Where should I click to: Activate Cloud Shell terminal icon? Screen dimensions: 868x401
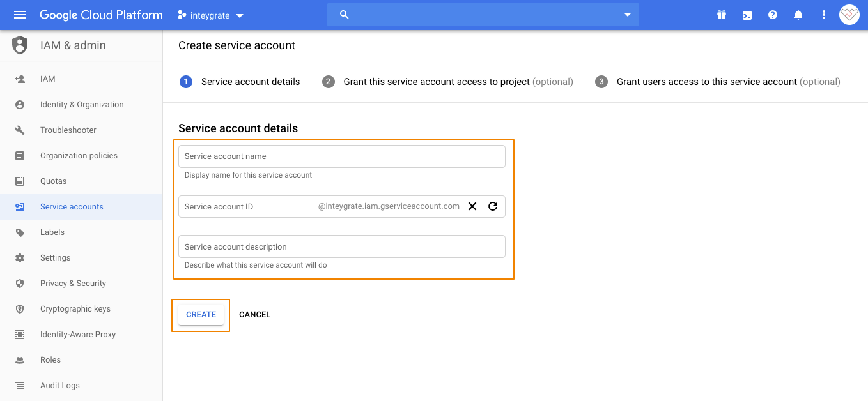tap(747, 15)
